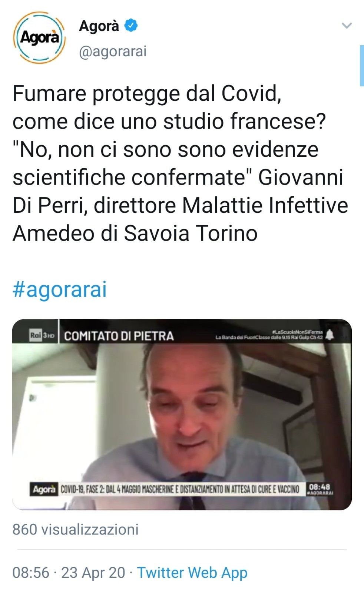The image size is (364, 593).
Task: Click the tweet text about Fumare and Covid
Action: pos(181,163)
